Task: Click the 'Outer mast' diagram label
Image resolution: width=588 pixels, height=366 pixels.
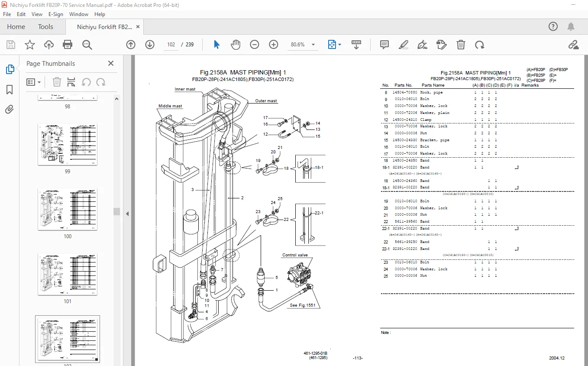Action: [266, 101]
